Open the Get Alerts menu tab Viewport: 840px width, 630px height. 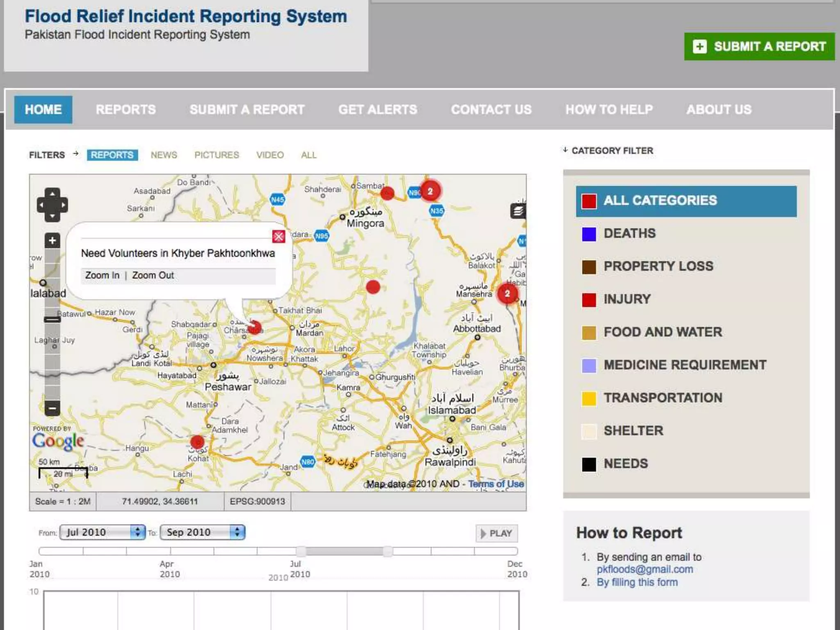point(377,110)
